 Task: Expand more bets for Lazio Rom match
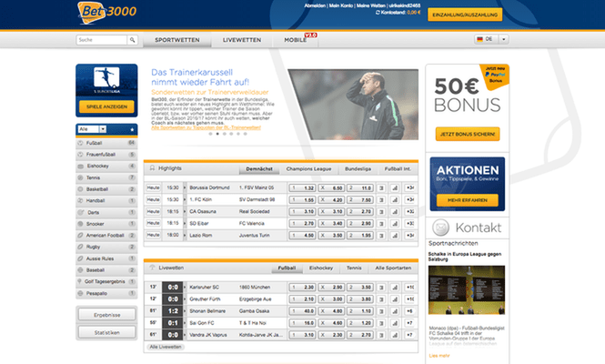[x=409, y=236]
